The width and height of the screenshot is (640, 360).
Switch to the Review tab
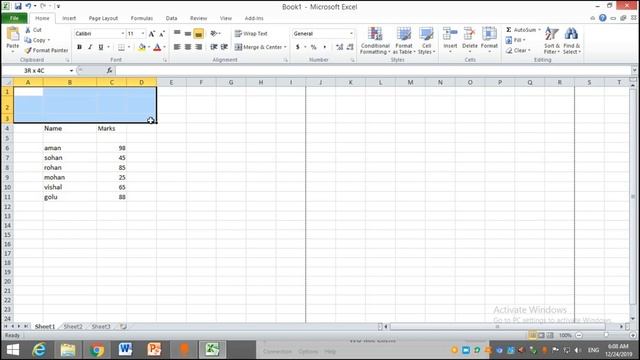[198, 18]
